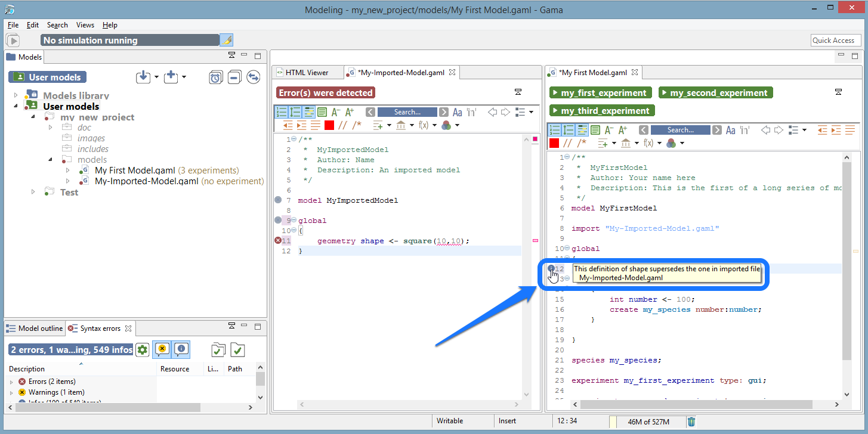Click the garbage collection trash icon in the status bar
The width and height of the screenshot is (868, 434).
691,421
